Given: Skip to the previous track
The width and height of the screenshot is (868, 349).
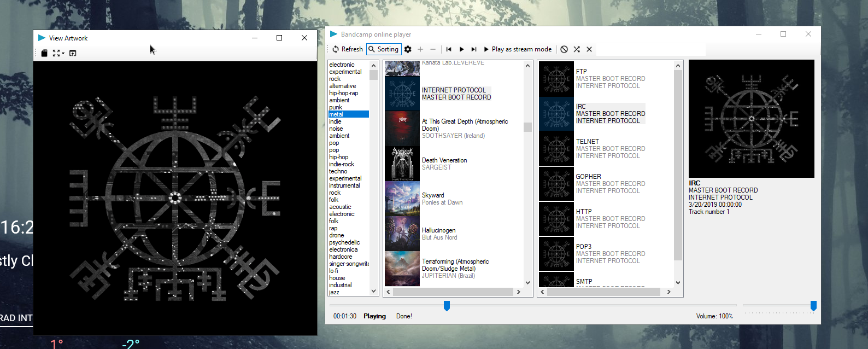Looking at the screenshot, I should 449,49.
